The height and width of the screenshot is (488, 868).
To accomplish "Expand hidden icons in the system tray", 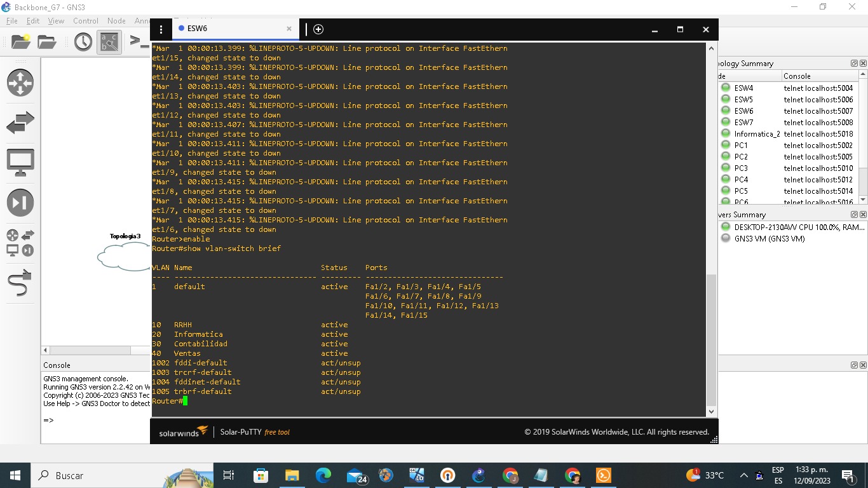I will pos(743,475).
